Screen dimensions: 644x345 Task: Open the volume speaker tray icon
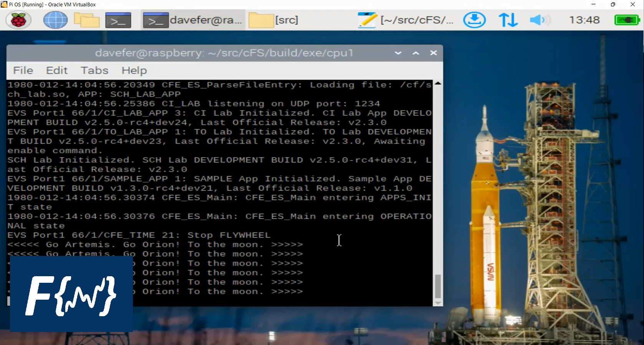pos(539,20)
